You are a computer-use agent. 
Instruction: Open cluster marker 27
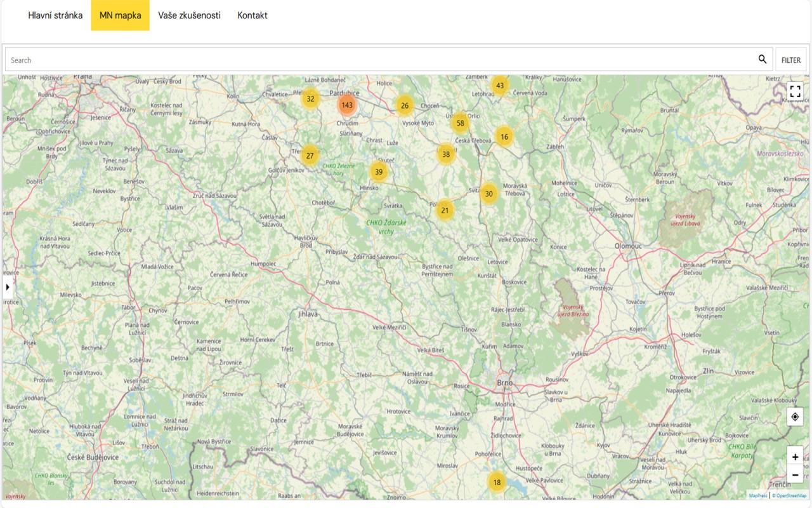pyautogui.click(x=310, y=156)
